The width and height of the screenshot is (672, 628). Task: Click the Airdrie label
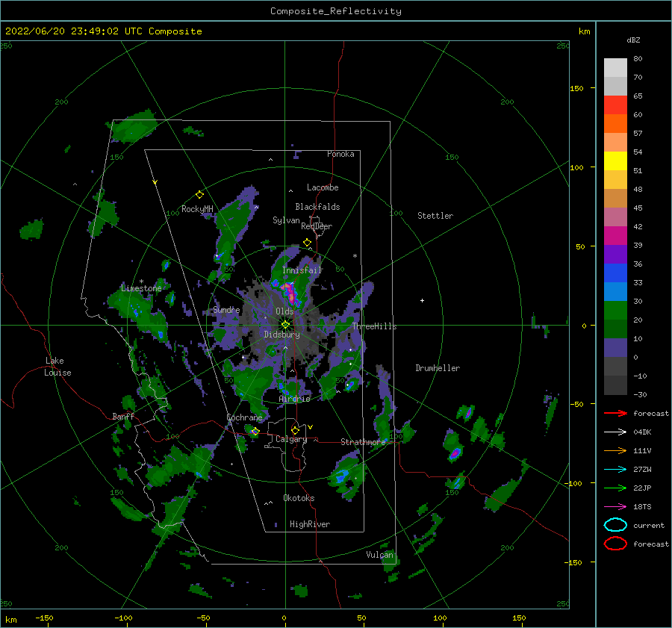coord(294,399)
